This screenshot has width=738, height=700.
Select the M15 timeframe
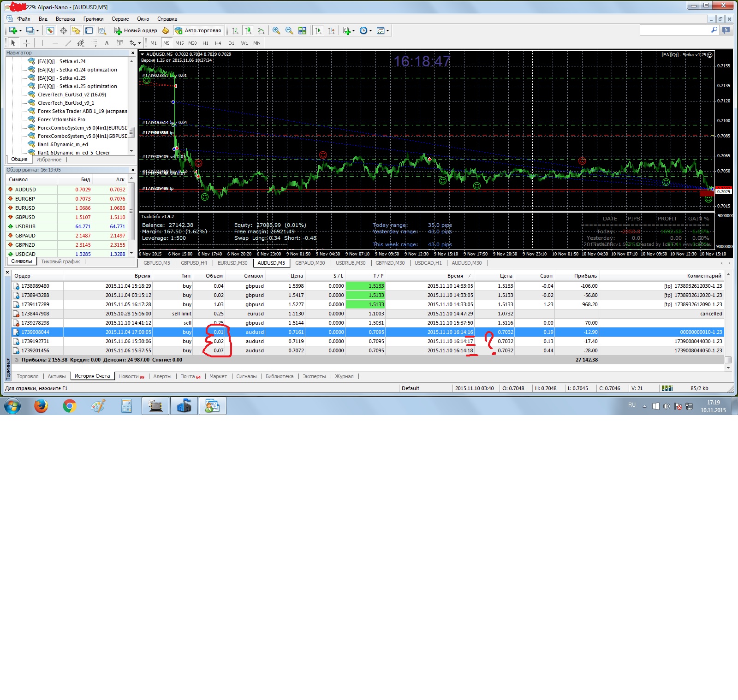(179, 43)
